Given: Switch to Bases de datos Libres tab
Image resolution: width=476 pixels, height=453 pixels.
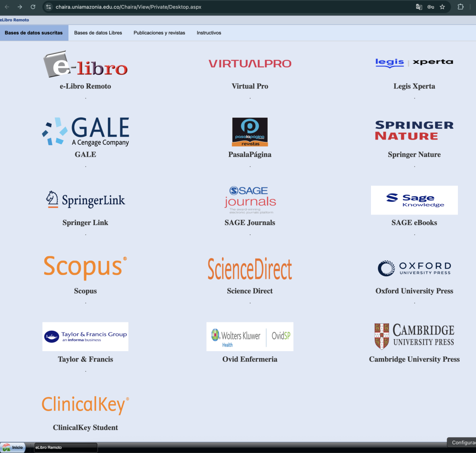Looking at the screenshot, I should tap(98, 33).
